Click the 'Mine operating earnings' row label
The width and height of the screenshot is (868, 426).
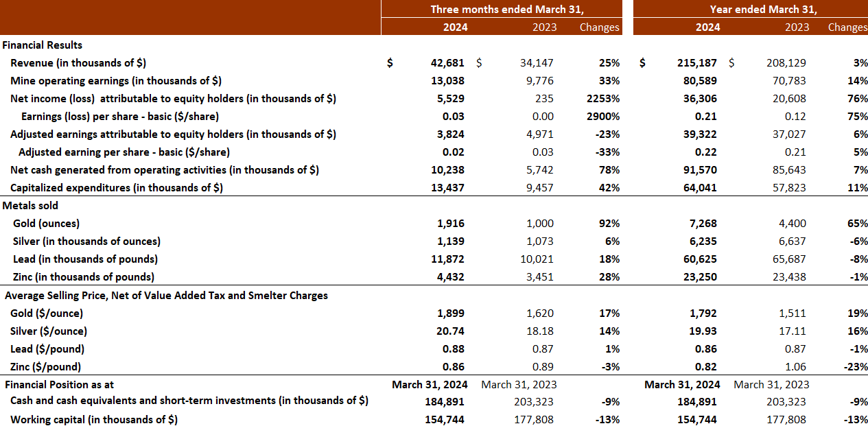tap(115, 81)
